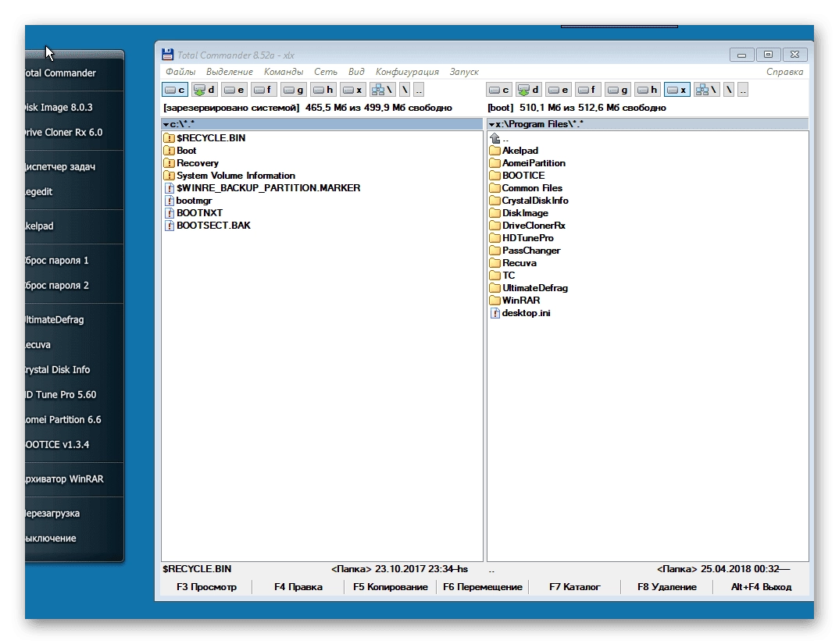Open the Сеть menu
Image resolution: width=839 pixels, height=644 pixels.
(x=325, y=72)
